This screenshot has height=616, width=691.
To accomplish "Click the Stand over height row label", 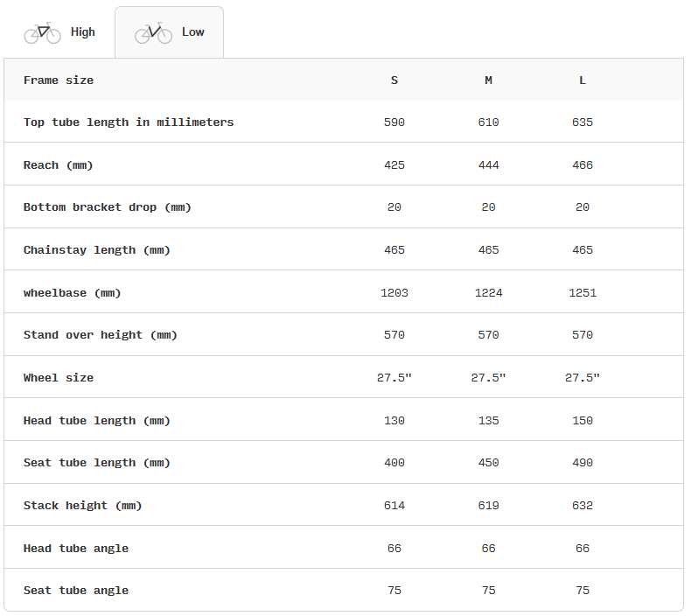I will [100, 335].
